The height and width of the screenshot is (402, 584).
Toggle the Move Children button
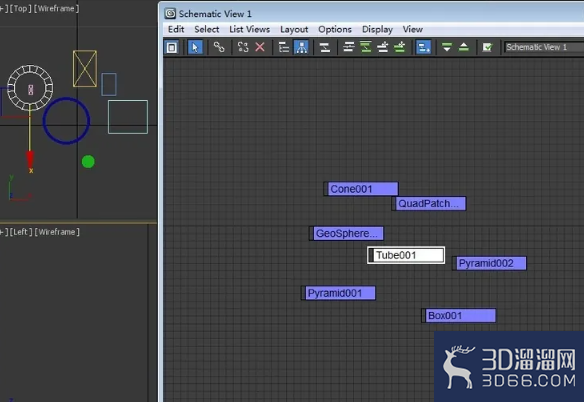tap(423, 47)
